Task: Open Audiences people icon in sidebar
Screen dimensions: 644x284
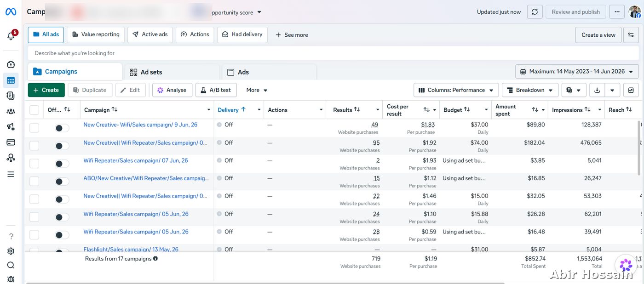Action: (11, 111)
